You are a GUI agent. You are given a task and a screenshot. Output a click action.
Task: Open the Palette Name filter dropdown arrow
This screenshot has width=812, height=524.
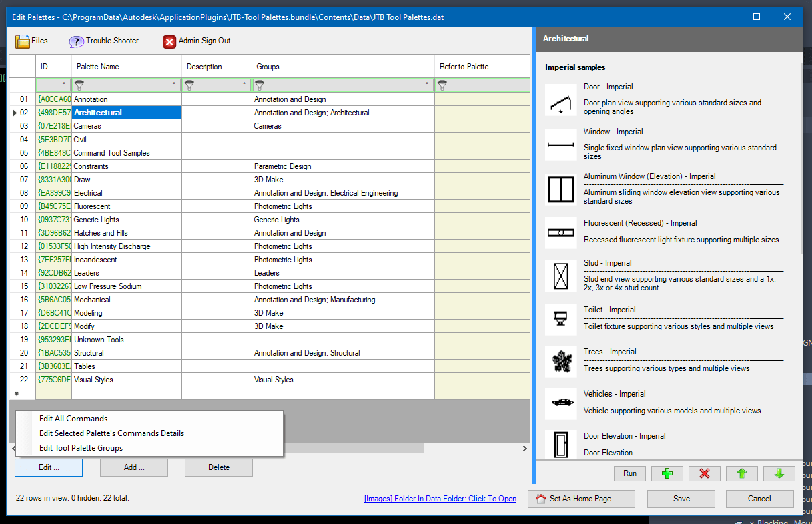click(174, 85)
